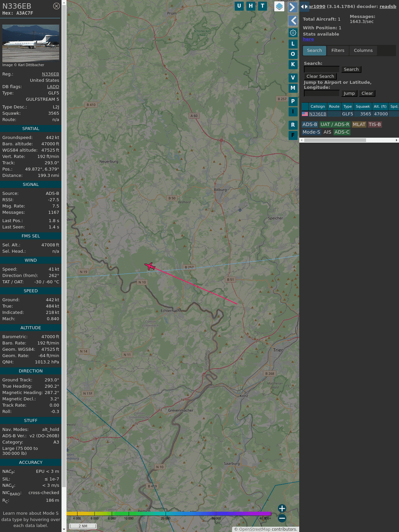399x532 pixels.
Task: Switch to the Filters tab
Action: click(x=338, y=51)
